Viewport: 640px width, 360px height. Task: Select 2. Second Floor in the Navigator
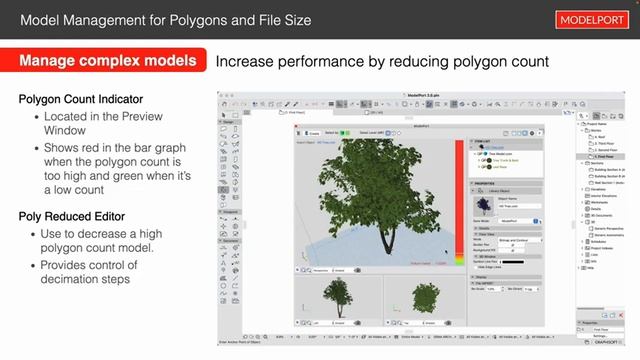(603, 150)
